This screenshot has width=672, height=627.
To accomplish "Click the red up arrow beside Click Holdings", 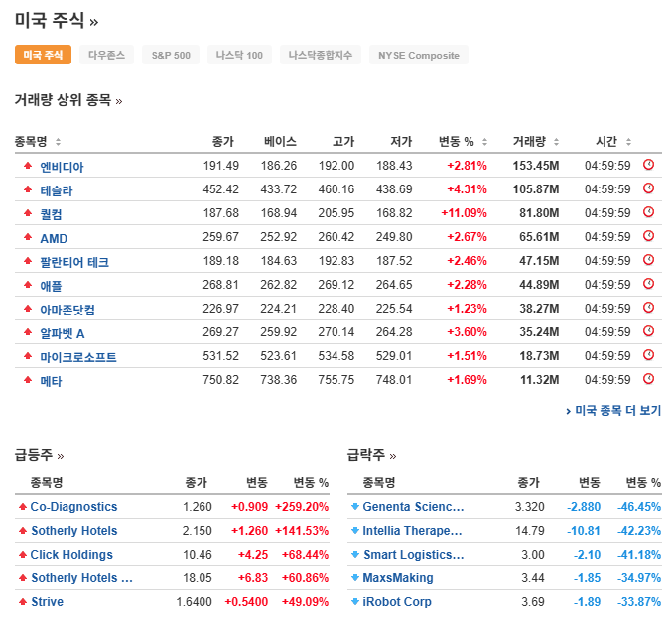I will pyautogui.click(x=23, y=555).
